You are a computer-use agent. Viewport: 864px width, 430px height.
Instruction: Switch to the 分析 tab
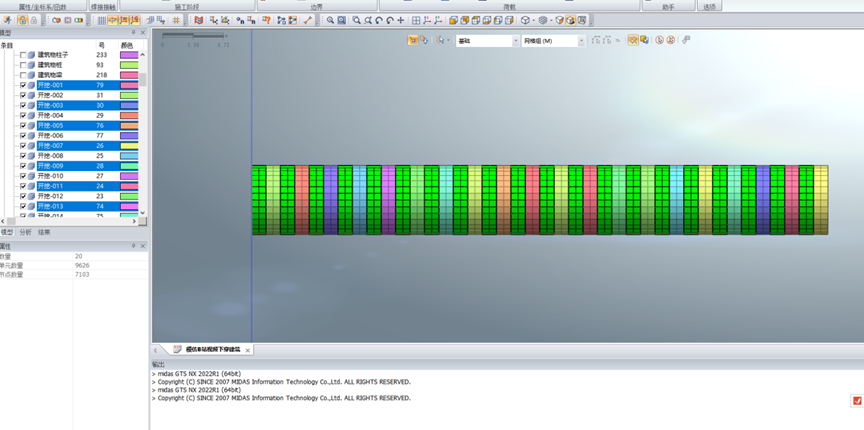point(25,233)
